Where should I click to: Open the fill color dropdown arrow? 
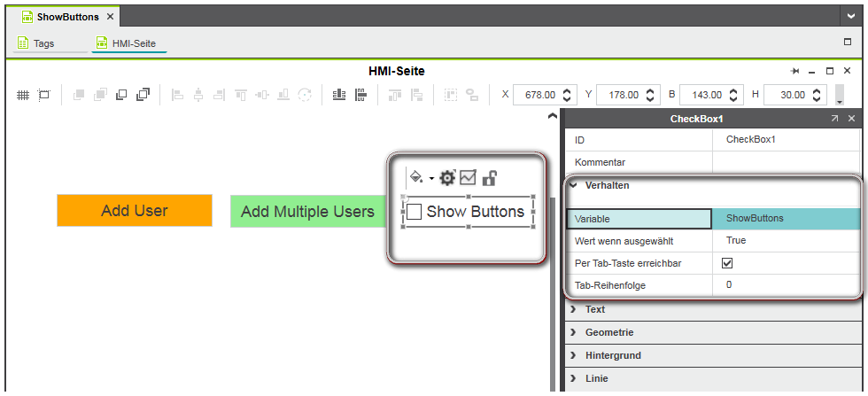pyautogui.click(x=431, y=179)
